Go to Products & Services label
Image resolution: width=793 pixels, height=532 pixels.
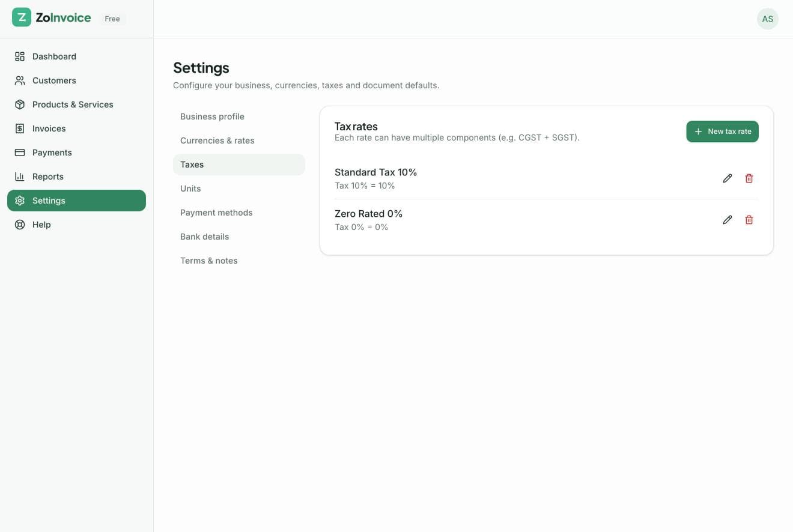(73, 104)
